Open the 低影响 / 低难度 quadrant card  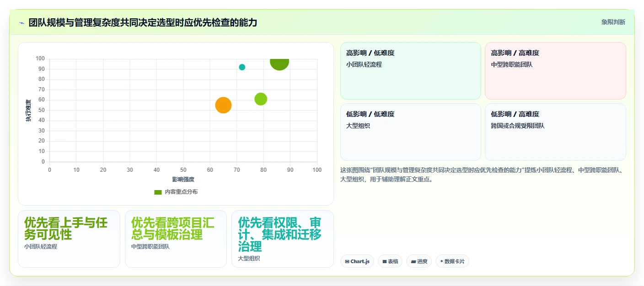point(410,132)
